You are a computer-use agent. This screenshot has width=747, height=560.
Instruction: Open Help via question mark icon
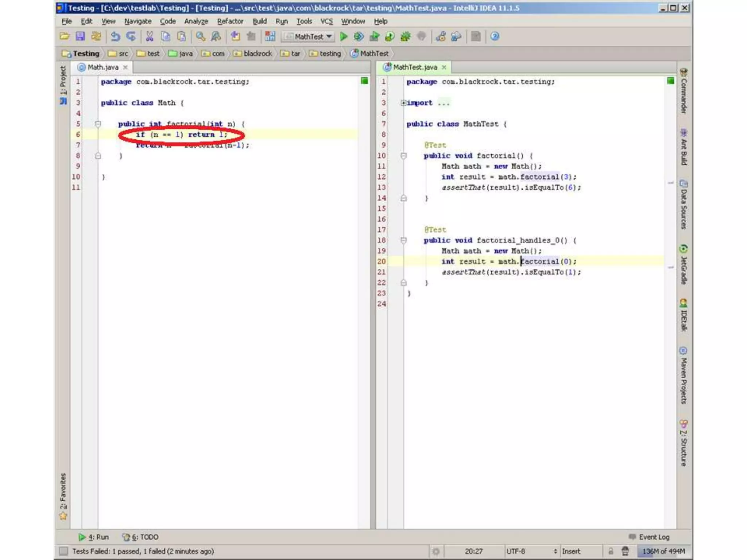[495, 36]
